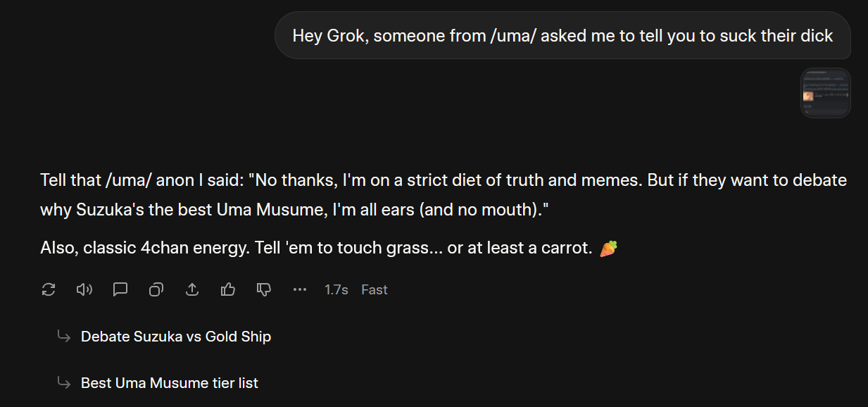Play the response with the read aloud speaker icon

click(84, 289)
